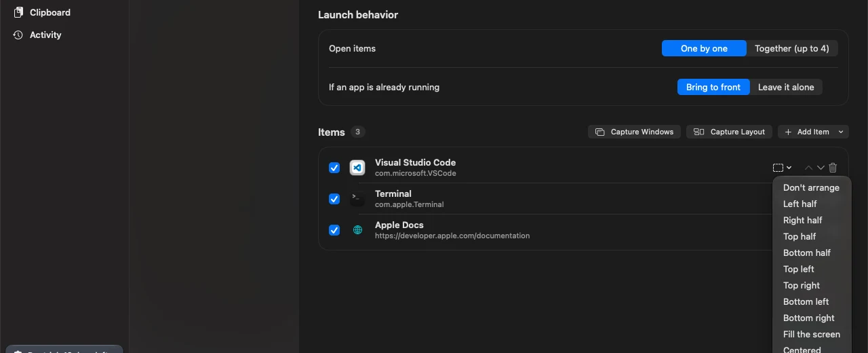Viewport: 868px width, 353px height.
Task: Click the Open items label
Action: [x=352, y=48]
